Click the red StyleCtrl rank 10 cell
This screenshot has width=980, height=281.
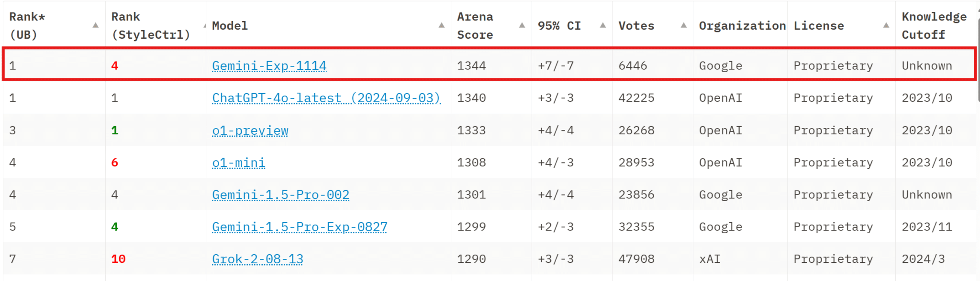118,259
